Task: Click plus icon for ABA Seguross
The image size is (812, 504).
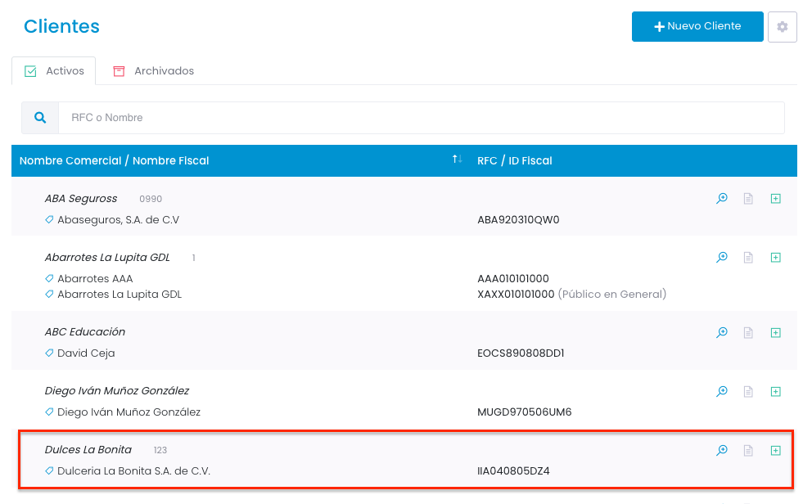Action: [x=775, y=198]
